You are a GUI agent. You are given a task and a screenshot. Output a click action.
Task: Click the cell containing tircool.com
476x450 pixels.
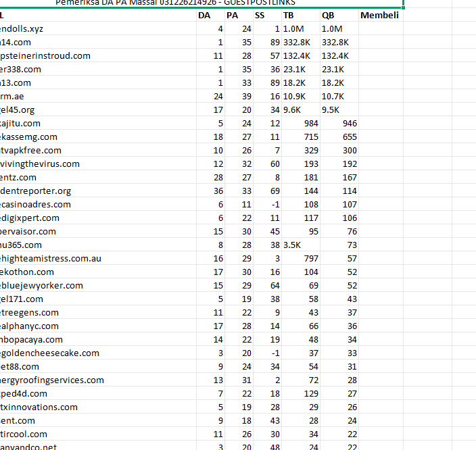pyautogui.click(x=98, y=434)
